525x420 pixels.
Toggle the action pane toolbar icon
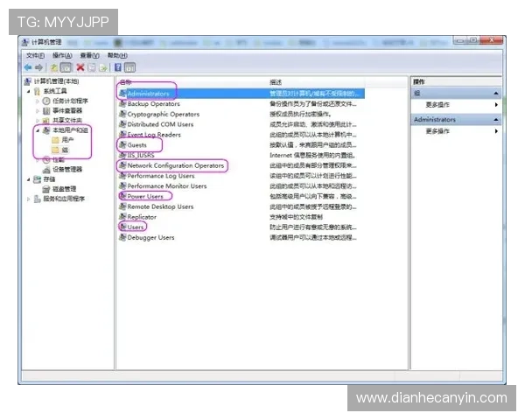click(x=129, y=67)
